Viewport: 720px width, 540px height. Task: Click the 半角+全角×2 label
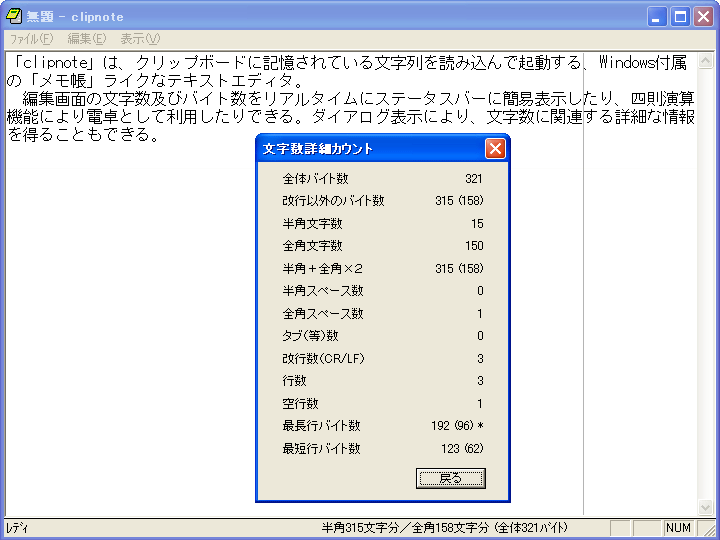point(323,269)
